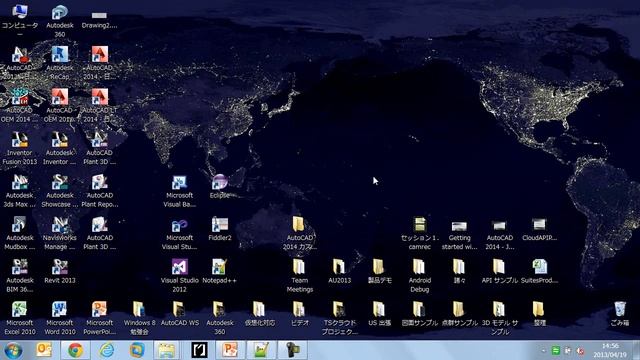Select the US 出張 folder
This screenshot has width=640, height=360.
379,313
